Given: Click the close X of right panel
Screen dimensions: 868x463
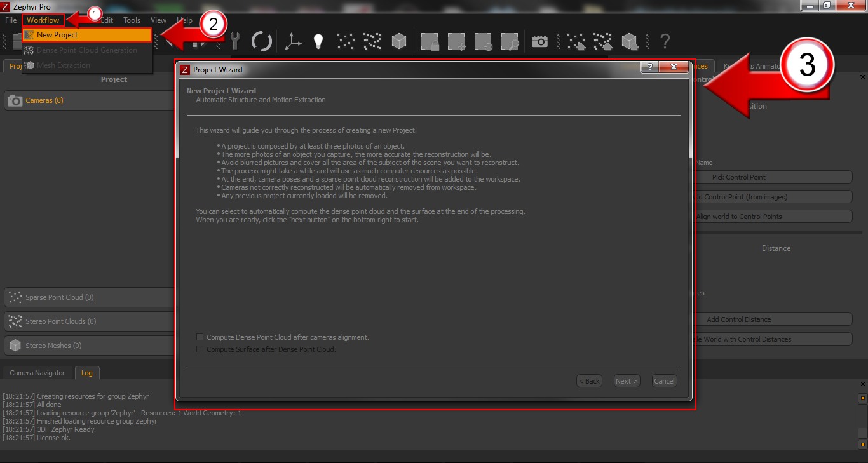Looking at the screenshot, I should pos(863,77).
